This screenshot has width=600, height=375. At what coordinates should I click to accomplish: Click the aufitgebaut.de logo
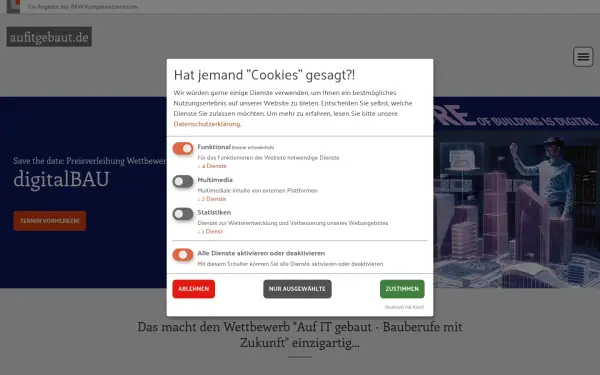click(49, 37)
